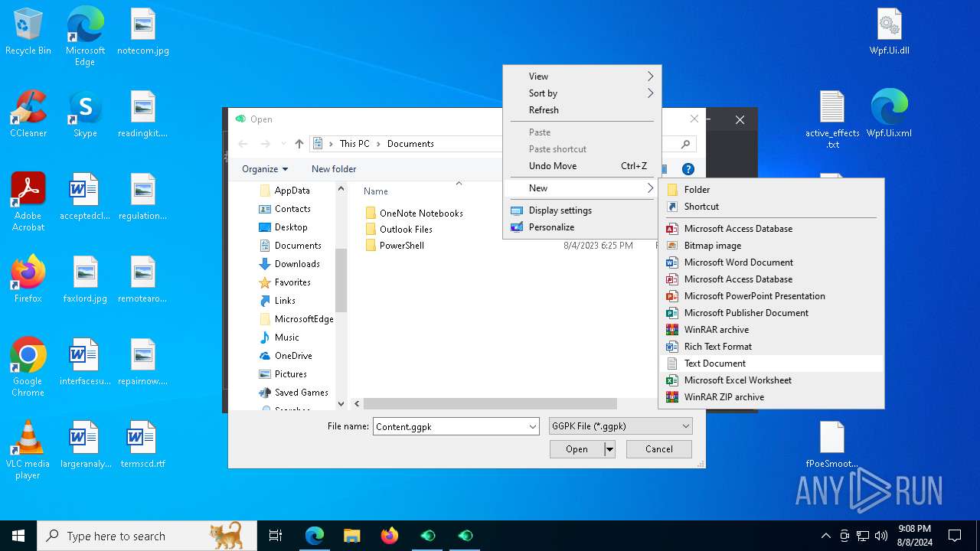Open Firefox desktop shortcut
The height and width of the screenshot is (551, 980).
click(x=28, y=279)
